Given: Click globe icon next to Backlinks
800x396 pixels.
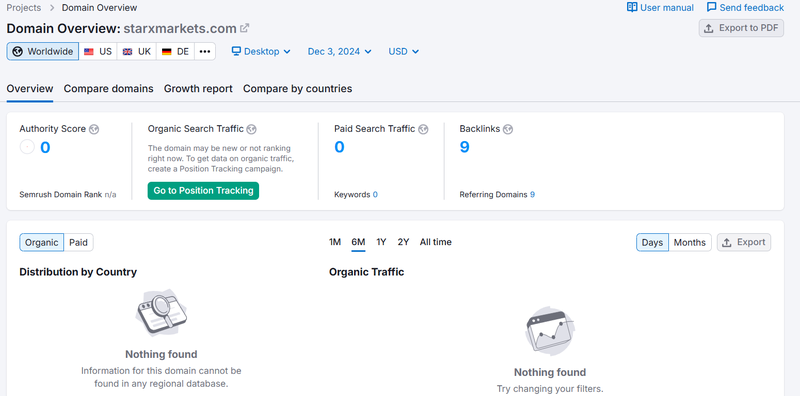Looking at the screenshot, I should tap(508, 129).
